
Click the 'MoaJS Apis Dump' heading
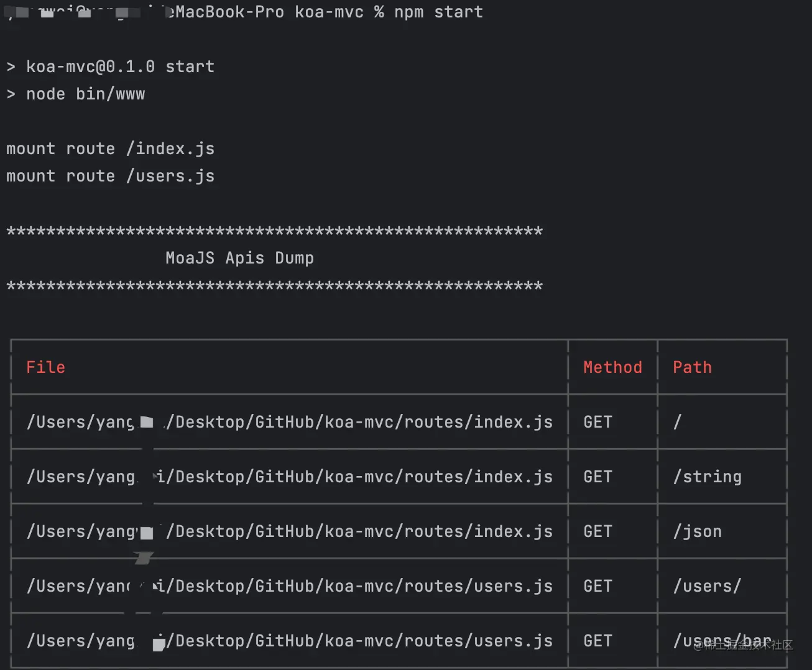[239, 258]
